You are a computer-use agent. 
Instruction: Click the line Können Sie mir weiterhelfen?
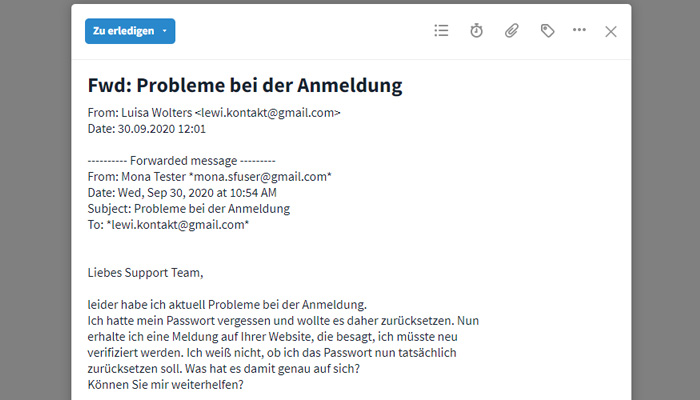coord(165,384)
